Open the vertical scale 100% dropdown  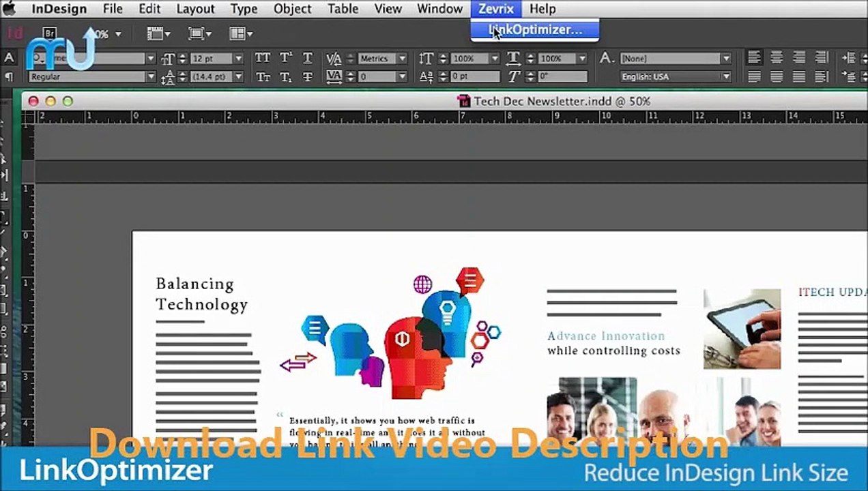495,59
